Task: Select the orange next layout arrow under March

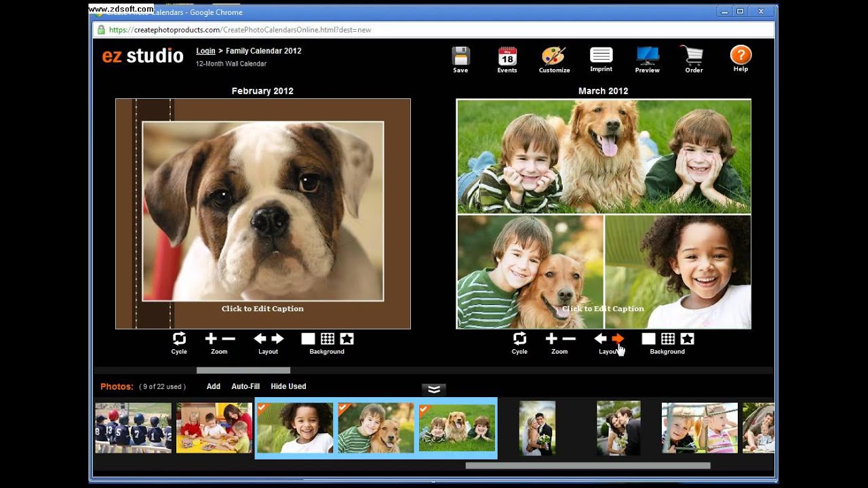Action: pos(618,338)
